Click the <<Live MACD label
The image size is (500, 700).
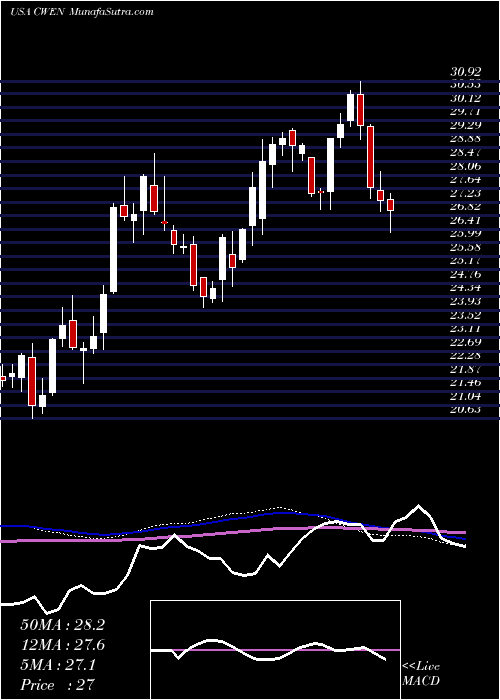point(421,674)
